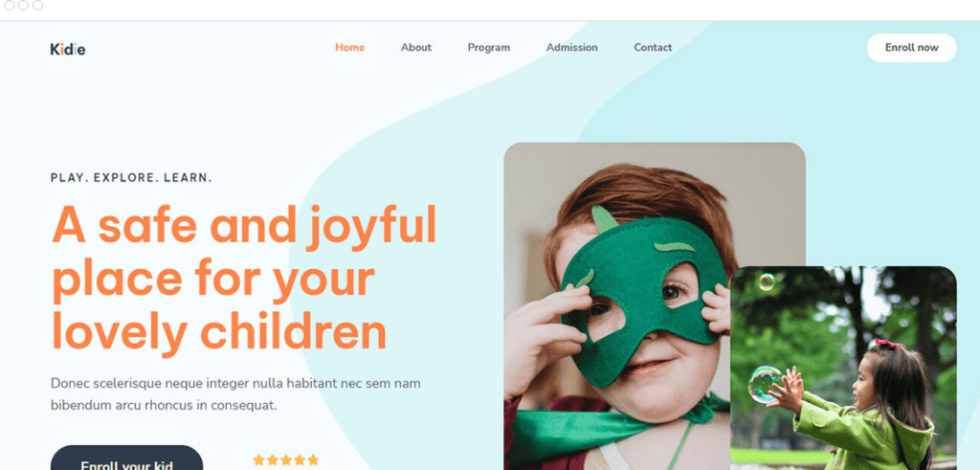Click the Enroll now button

tap(911, 48)
